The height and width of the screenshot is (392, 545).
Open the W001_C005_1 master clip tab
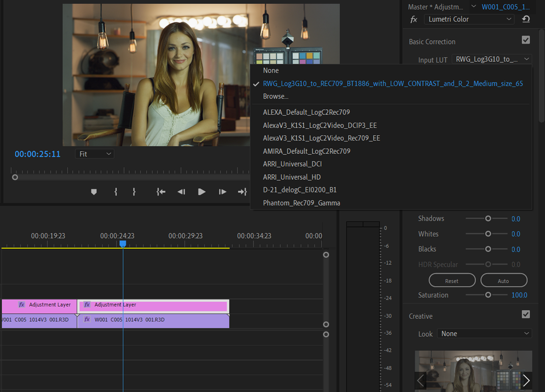506,6
